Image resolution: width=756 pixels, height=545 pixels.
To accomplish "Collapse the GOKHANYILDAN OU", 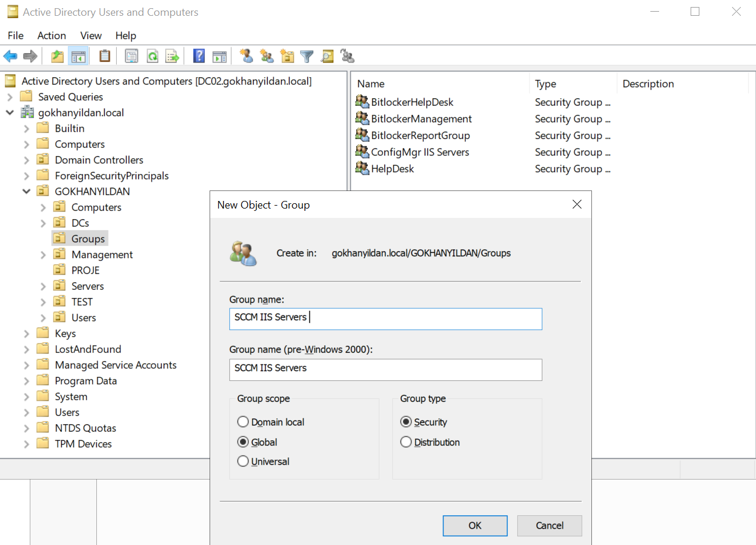I will point(26,192).
